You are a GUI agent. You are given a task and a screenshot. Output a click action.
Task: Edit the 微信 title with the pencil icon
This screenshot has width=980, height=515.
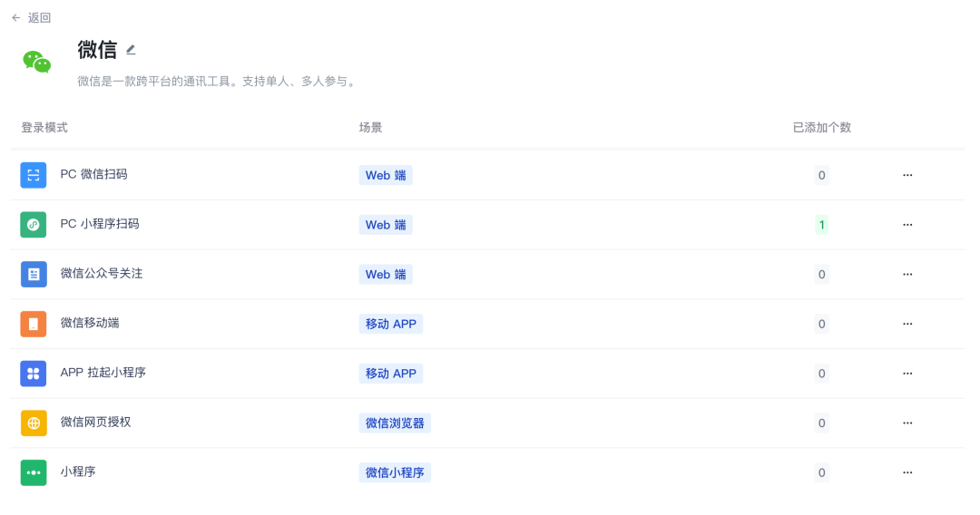point(131,50)
